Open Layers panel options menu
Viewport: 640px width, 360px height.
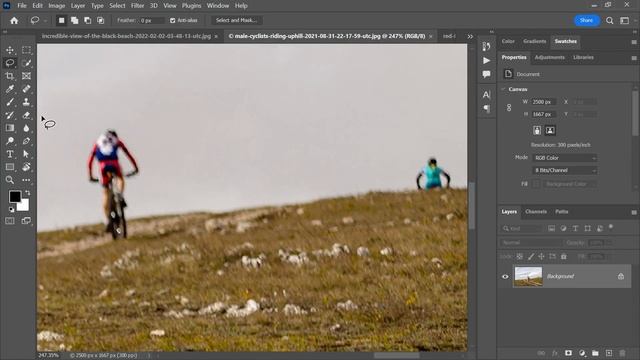coord(634,212)
